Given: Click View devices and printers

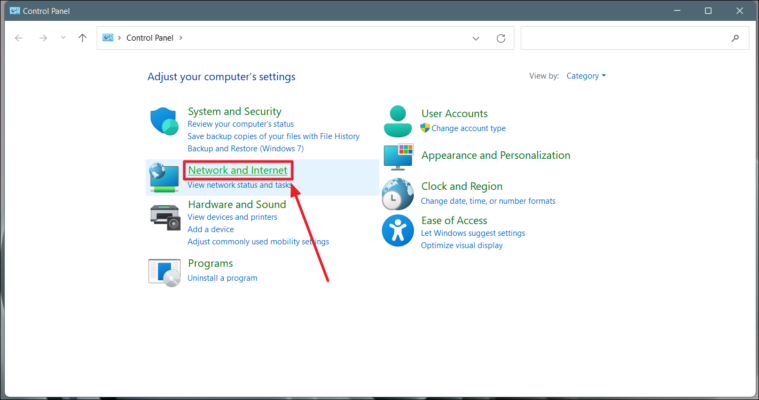Looking at the screenshot, I should pyautogui.click(x=232, y=217).
